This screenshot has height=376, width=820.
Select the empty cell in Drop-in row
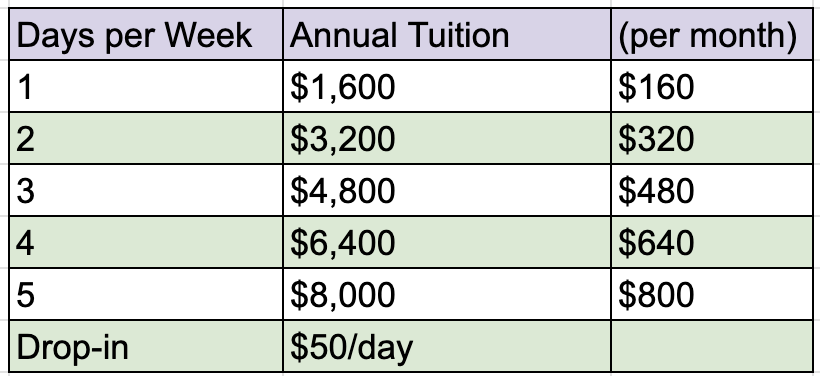[712, 346]
